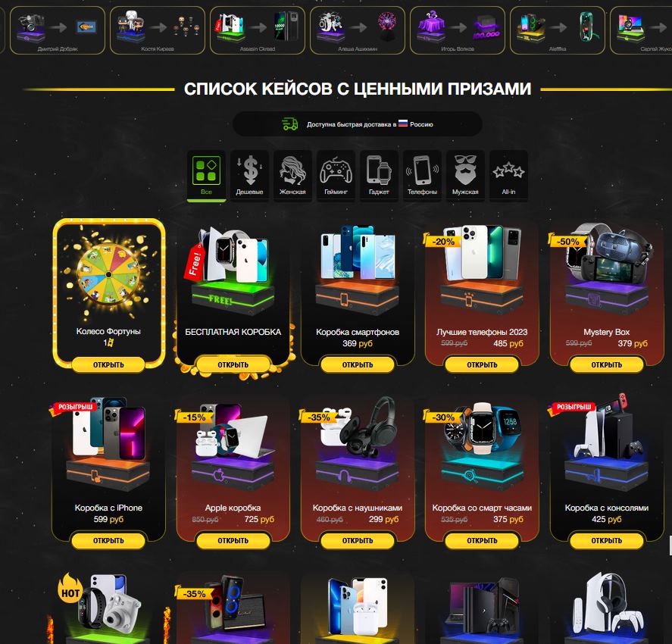Click the Apple коробка case image

233,445
